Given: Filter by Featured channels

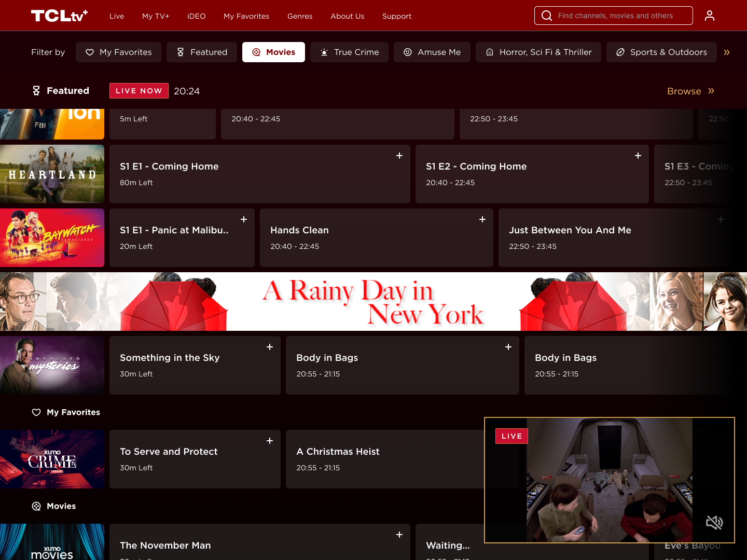Looking at the screenshot, I should pos(202,52).
